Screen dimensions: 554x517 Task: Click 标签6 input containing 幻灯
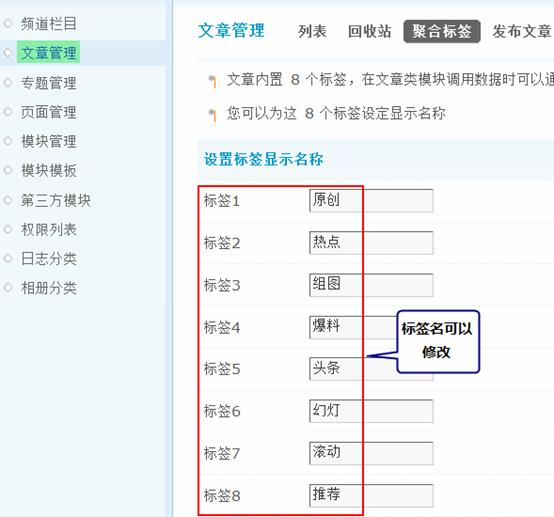point(371,411)
